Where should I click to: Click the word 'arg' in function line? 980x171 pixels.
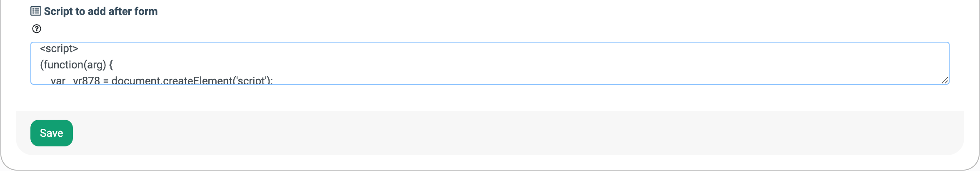95,65
